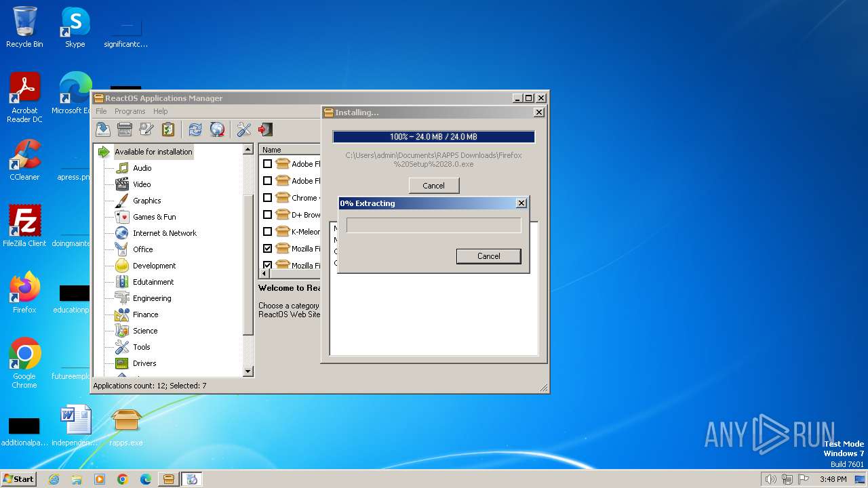The width and height of the screenshot is (868, 488).
Task: Click the Exit door toolbar icon
Action: (x=266, y=129)
